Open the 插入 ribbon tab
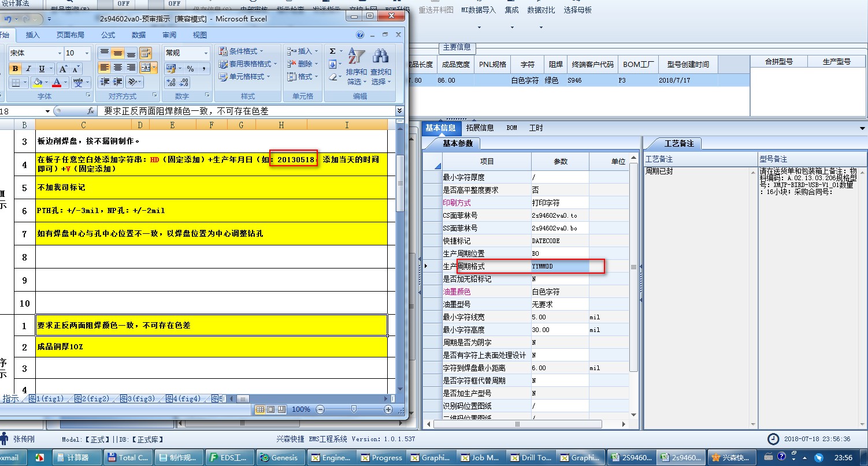Image resolution: width=868 pixels, height=466 pixels. [33, 35]
